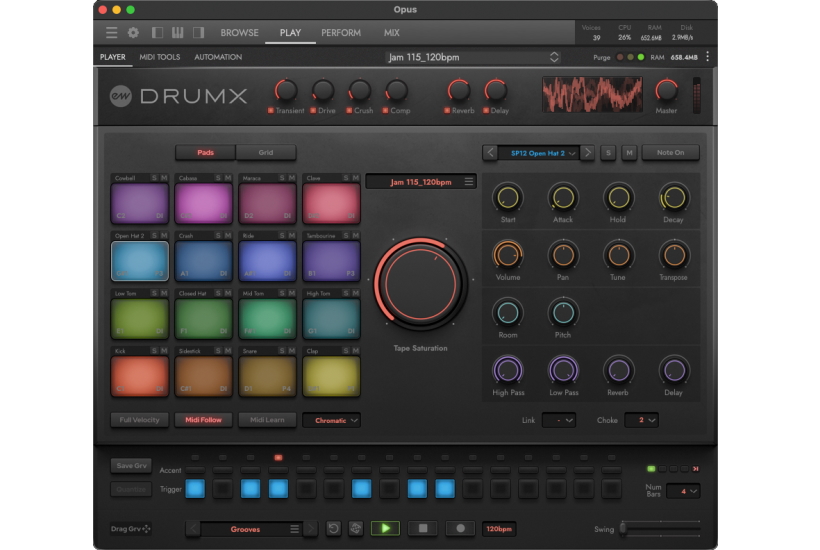Click the Save Grv button
820x550 pixels.
(x=131, y=465)
